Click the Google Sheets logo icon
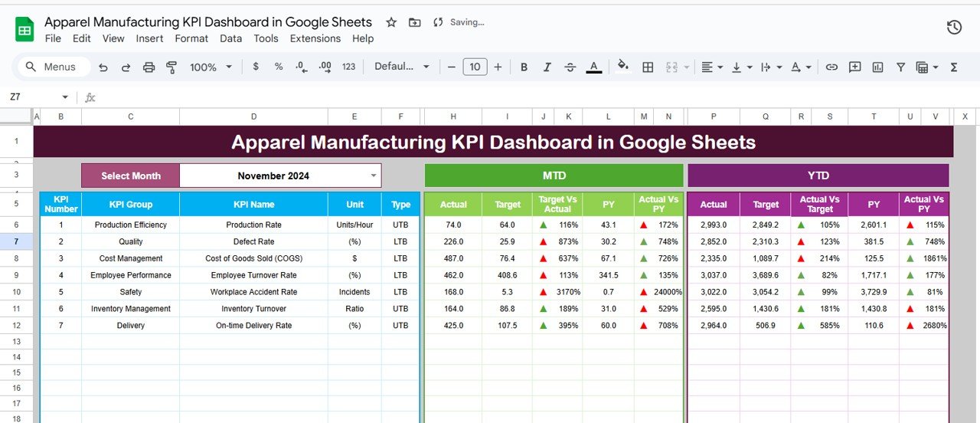The height and width of the screenshot is (423, 980). 24,30
